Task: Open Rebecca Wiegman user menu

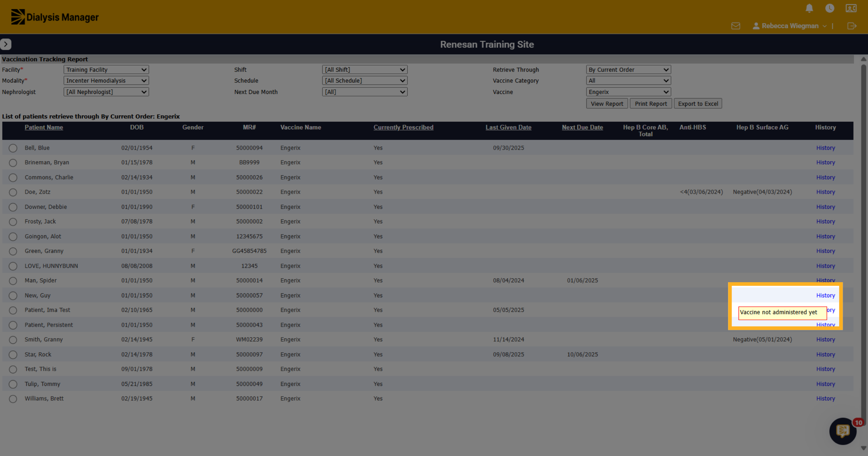Action: [x=790, y=26]
